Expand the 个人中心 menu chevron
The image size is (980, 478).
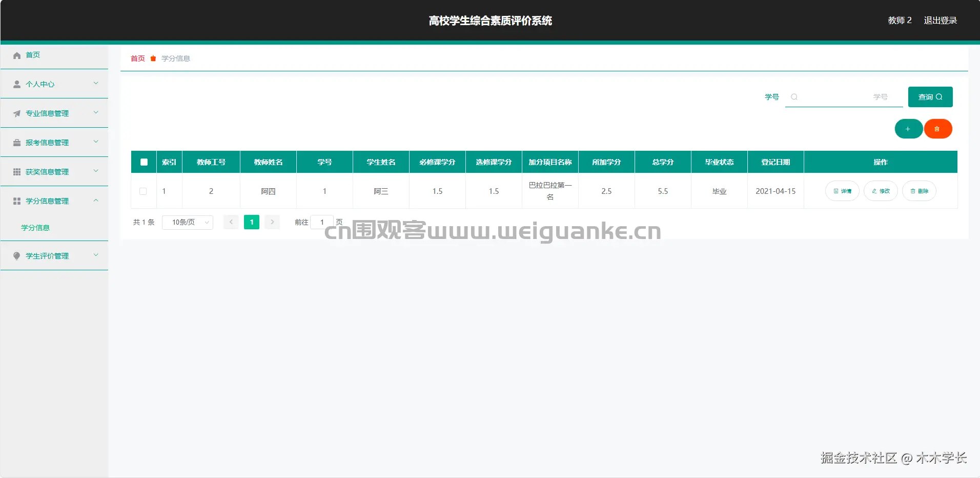(96, 83)
